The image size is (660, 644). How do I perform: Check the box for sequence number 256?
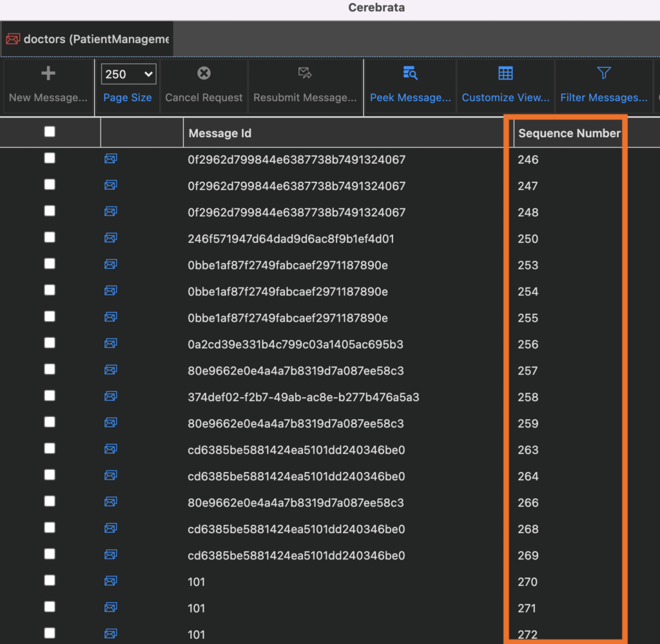click(x=50, y=343)
